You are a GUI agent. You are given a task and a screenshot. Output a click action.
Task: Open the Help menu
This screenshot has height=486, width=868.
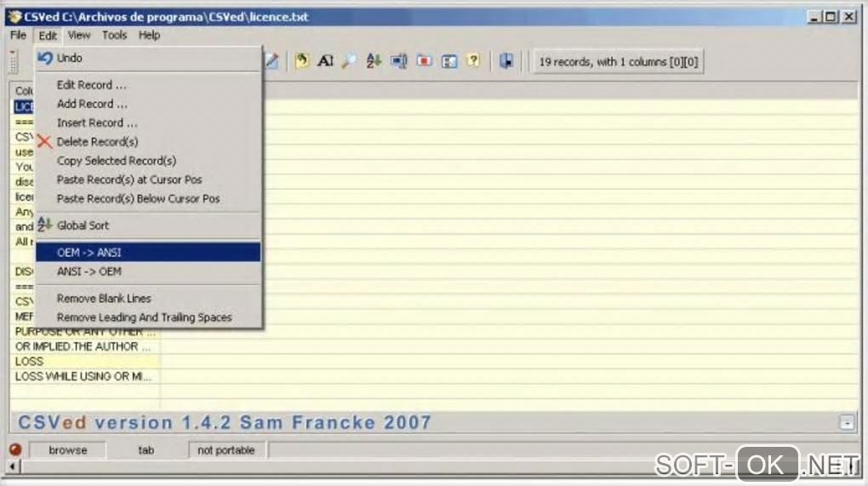point(149,35)
